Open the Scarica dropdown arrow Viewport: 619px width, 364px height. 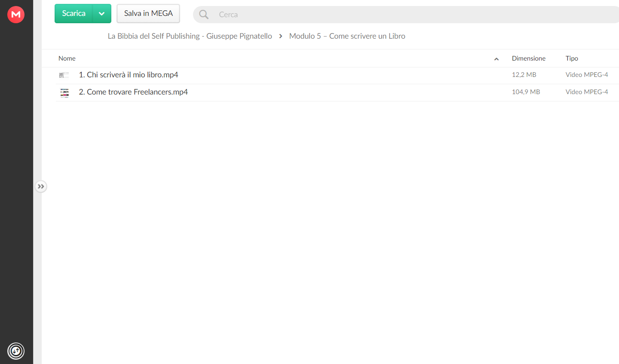[x=102, y=14]
